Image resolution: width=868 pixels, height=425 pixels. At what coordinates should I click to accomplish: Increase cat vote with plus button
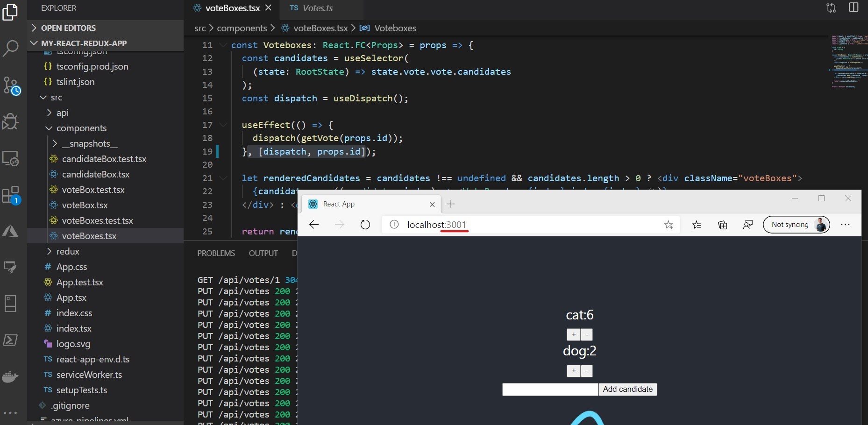(573, 335)
